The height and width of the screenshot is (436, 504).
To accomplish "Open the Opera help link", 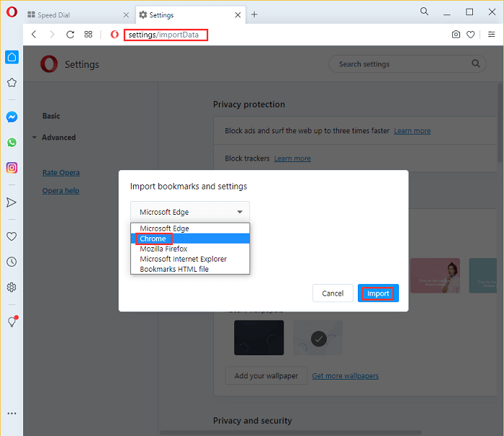I will pos(60,190).
